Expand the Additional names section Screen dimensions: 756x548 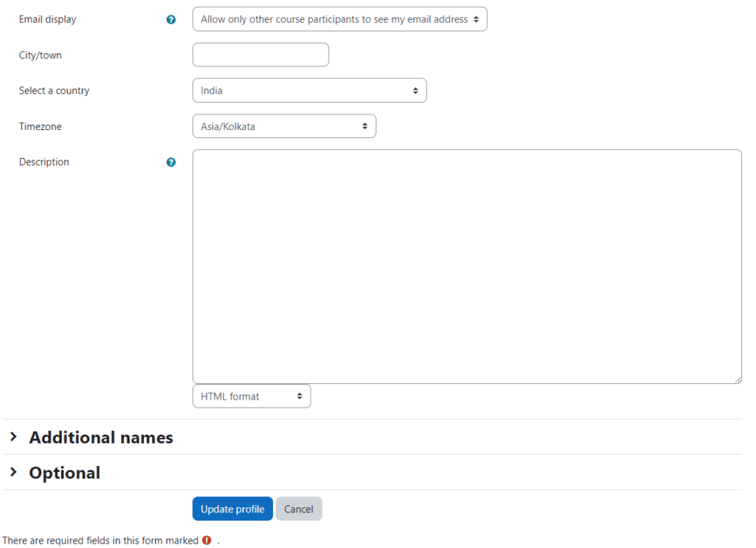(x=100, y=437)
